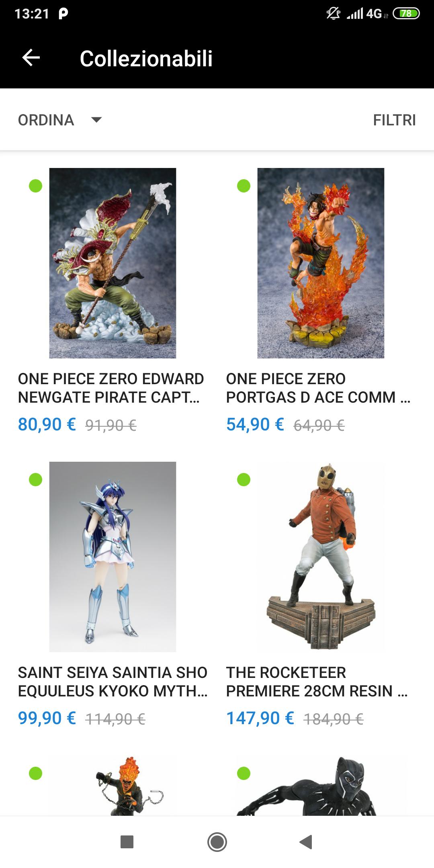Open the Black Panther figure thumbnail

click(x=321, y=786)
